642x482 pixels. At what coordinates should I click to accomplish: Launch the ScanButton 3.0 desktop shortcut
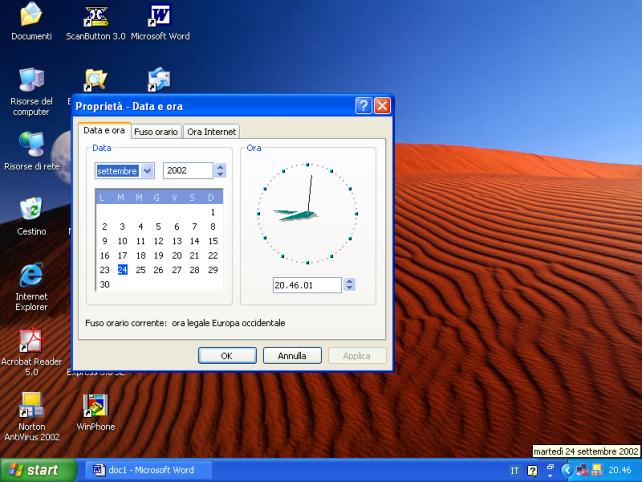(96, 21)
